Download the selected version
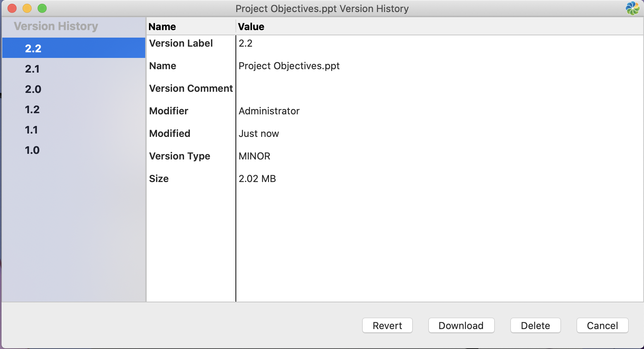Image resolution: width=644 pixels, height=349 pixels. tap(461, 325)
